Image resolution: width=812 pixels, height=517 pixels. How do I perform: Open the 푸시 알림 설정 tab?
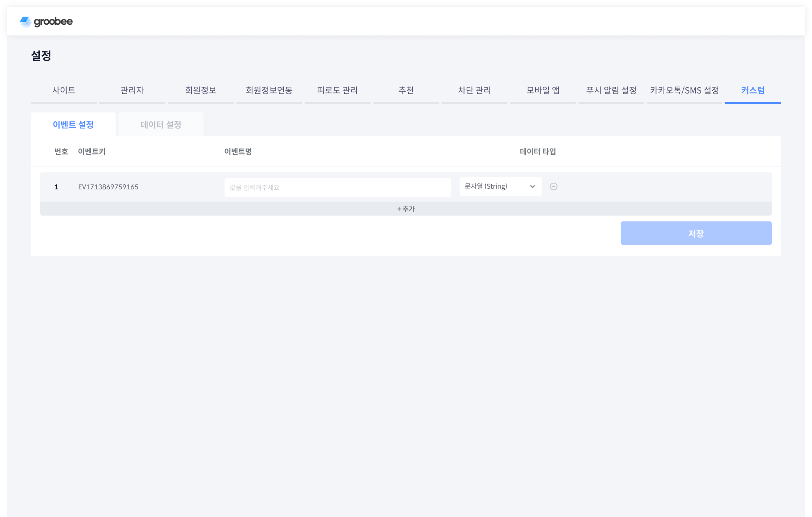click(x=611, y=90)
